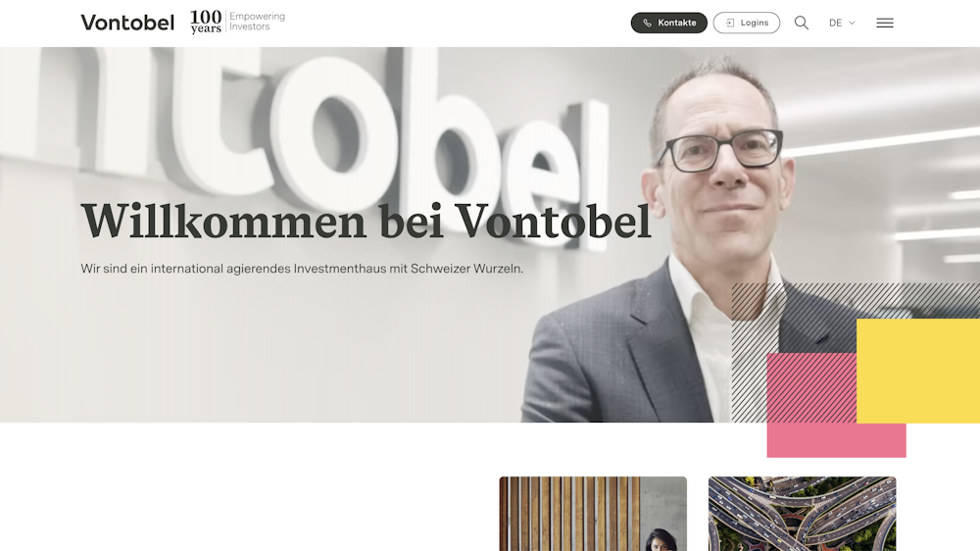
Task: Click the Vontobel logo in header
Action: coord(127,24)
